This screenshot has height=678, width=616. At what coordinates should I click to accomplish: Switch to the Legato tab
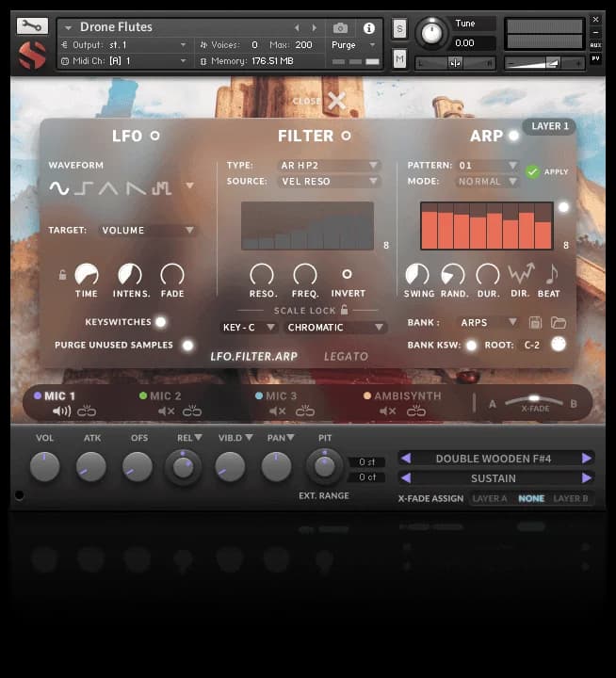tap(346, 357)
